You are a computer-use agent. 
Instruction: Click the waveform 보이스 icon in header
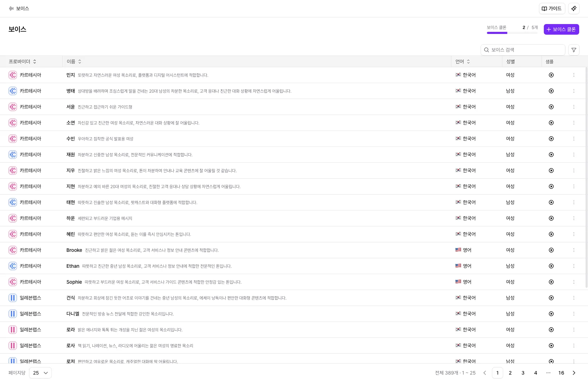11,8
